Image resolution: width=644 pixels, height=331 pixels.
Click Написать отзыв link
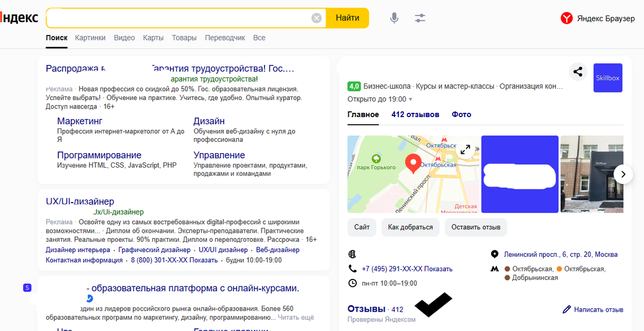(598, 310)
